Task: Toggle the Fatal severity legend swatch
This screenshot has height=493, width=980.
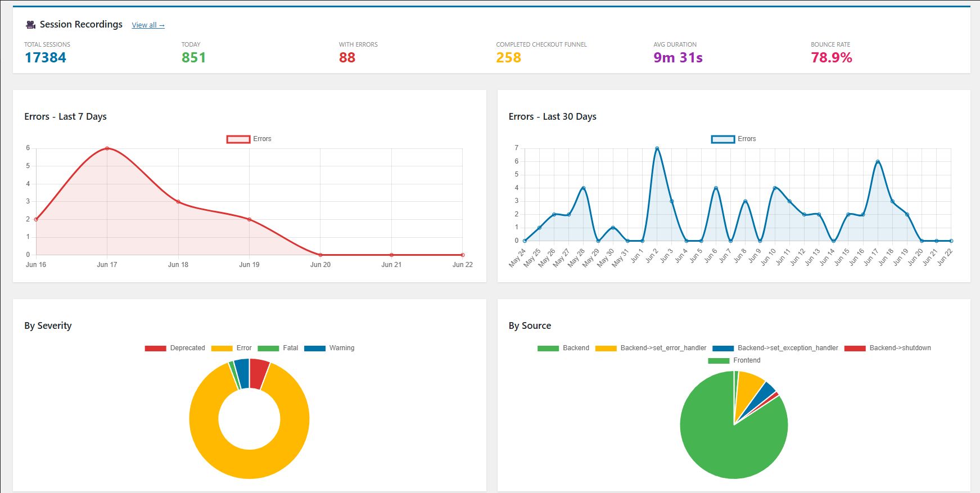Action: click(268, 348)
